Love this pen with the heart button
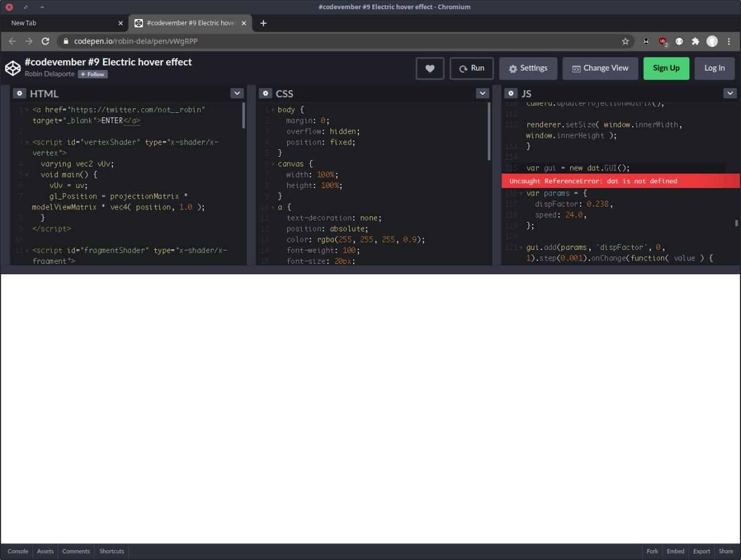 point(430,68)
